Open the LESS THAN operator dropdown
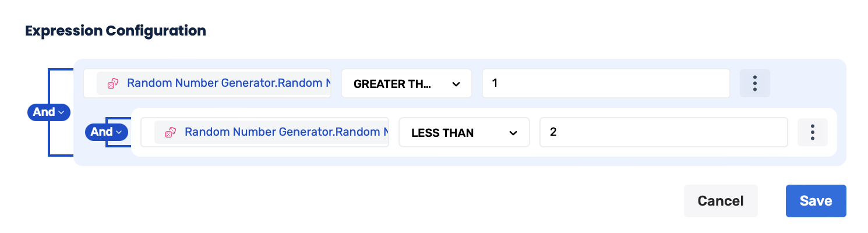 tap(464, 133)
